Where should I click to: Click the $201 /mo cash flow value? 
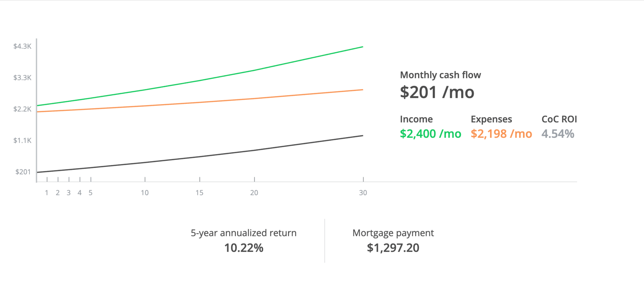tap(437, 92)
